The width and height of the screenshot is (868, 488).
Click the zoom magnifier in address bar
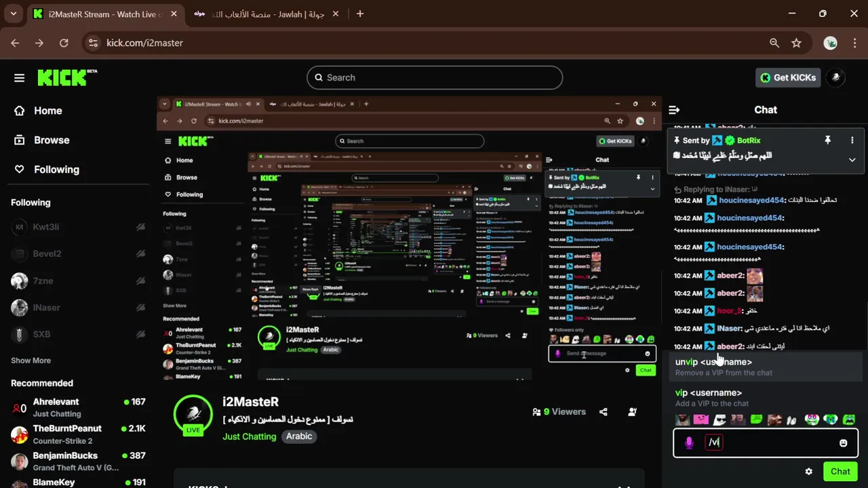pos(774,43)
